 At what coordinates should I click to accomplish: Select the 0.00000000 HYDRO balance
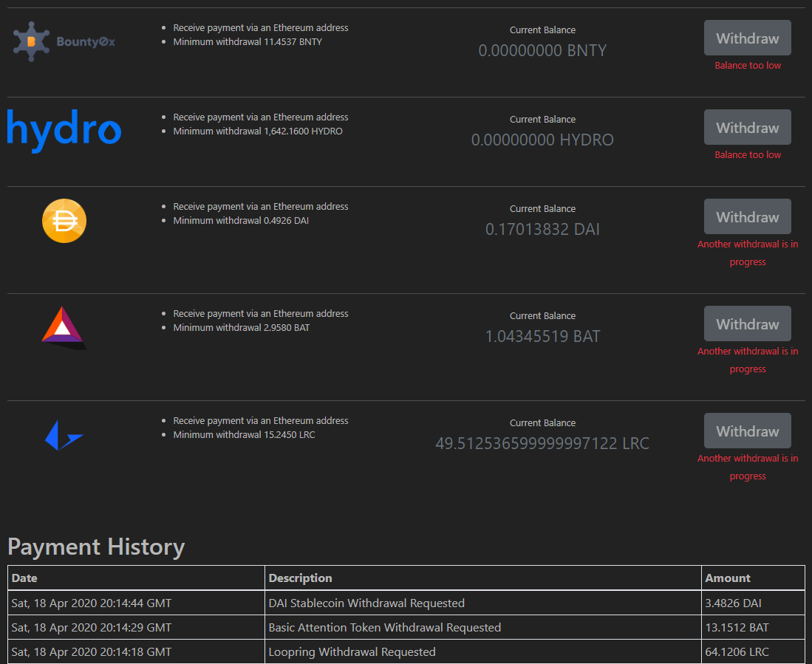click(542, 140)
